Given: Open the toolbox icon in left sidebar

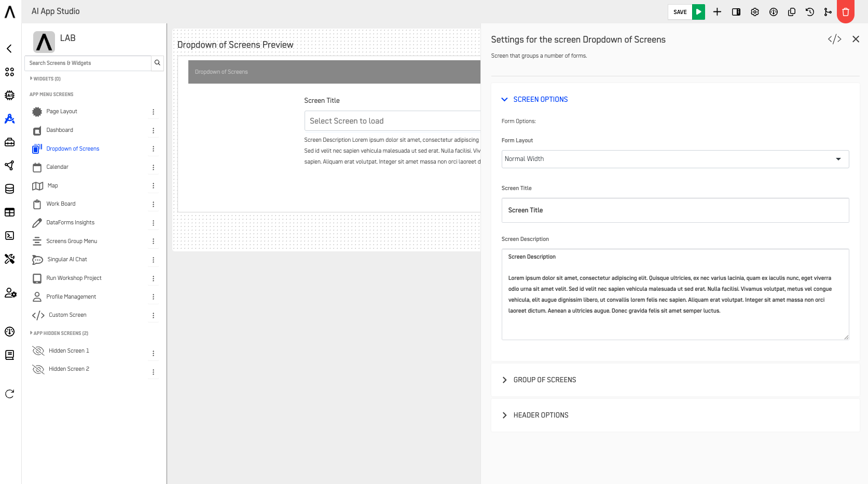Looking at the screenshot, I should [9, 142].
